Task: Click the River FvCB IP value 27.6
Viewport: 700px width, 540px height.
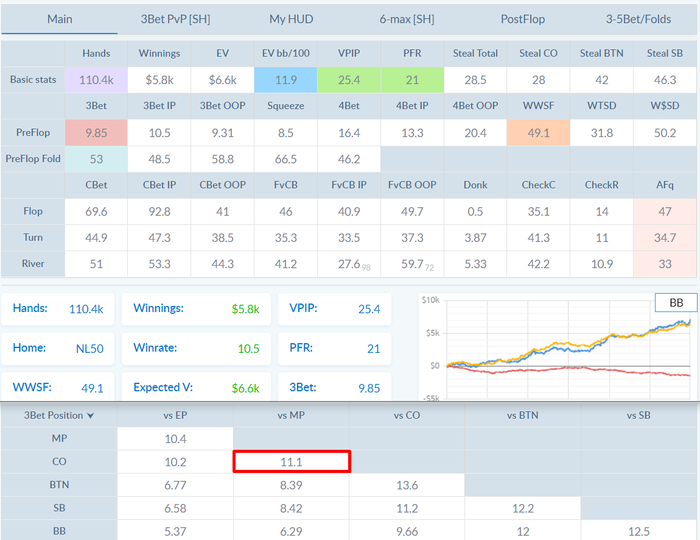Action: [x=349, y=264]
